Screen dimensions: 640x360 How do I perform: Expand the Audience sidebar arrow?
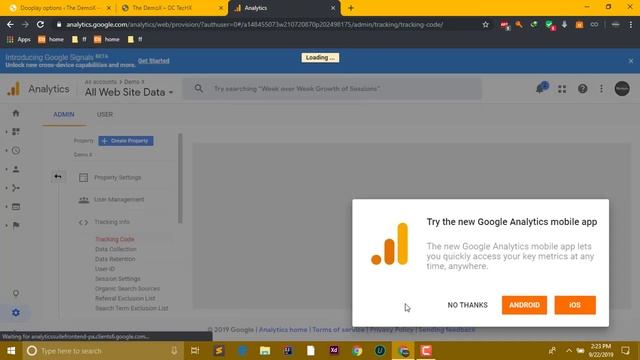(7, 169)
